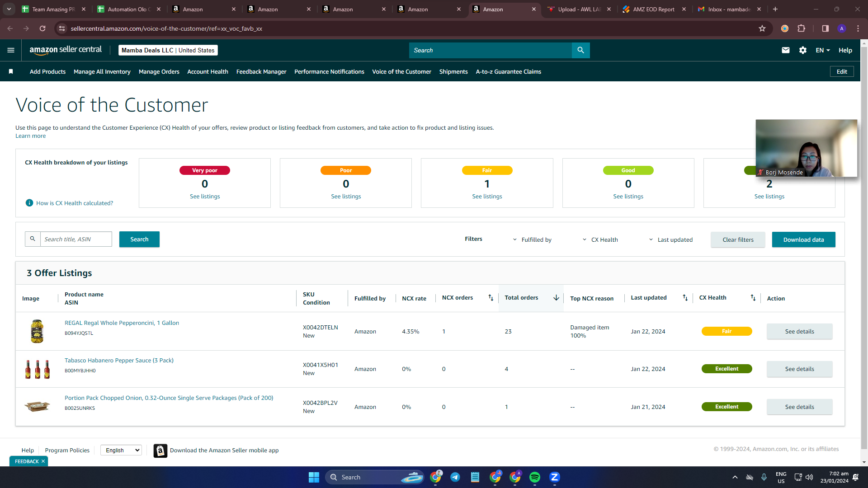Open the settings gear icon
The image size is (868, 488).
(x=803, y=50)
